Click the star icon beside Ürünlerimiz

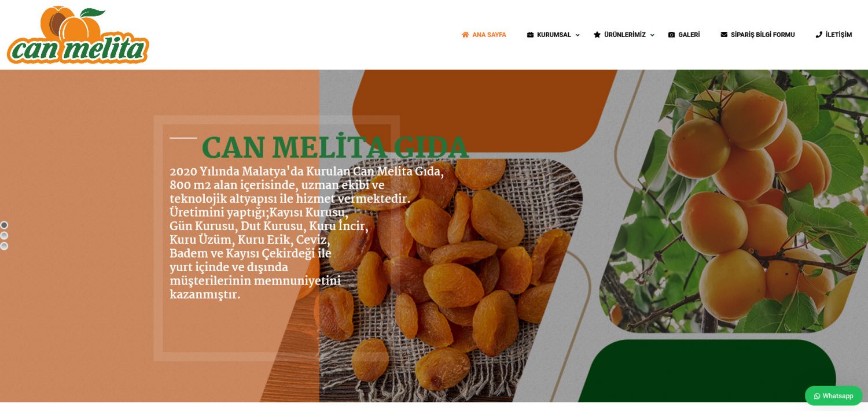597,35
